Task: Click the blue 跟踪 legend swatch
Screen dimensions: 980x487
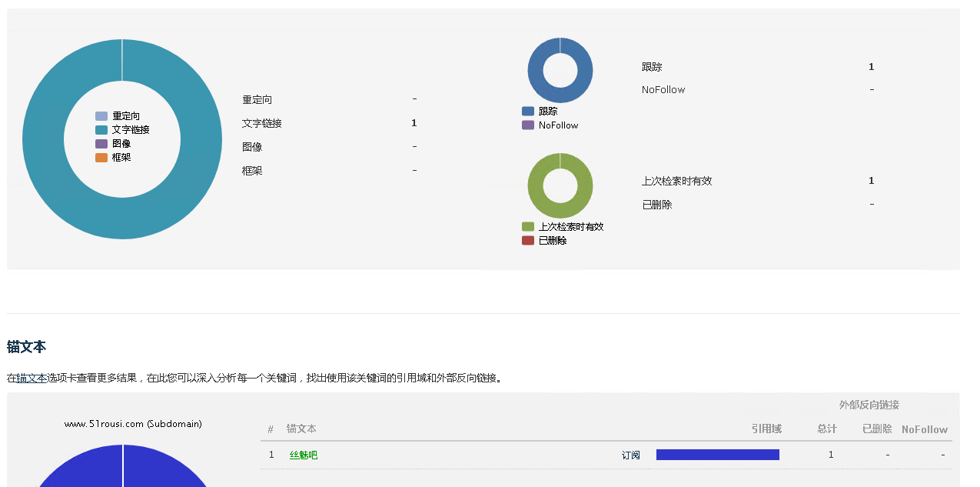Action: point(528,112)
